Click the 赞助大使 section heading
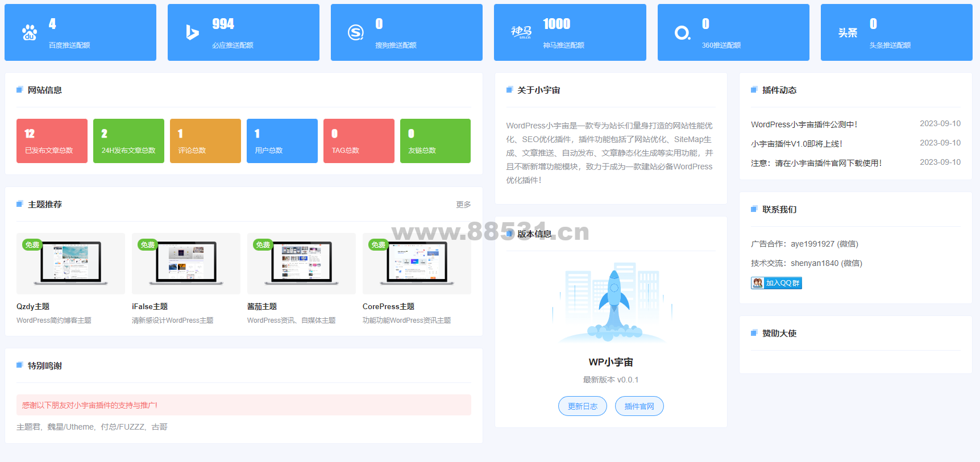 point(779,333)
